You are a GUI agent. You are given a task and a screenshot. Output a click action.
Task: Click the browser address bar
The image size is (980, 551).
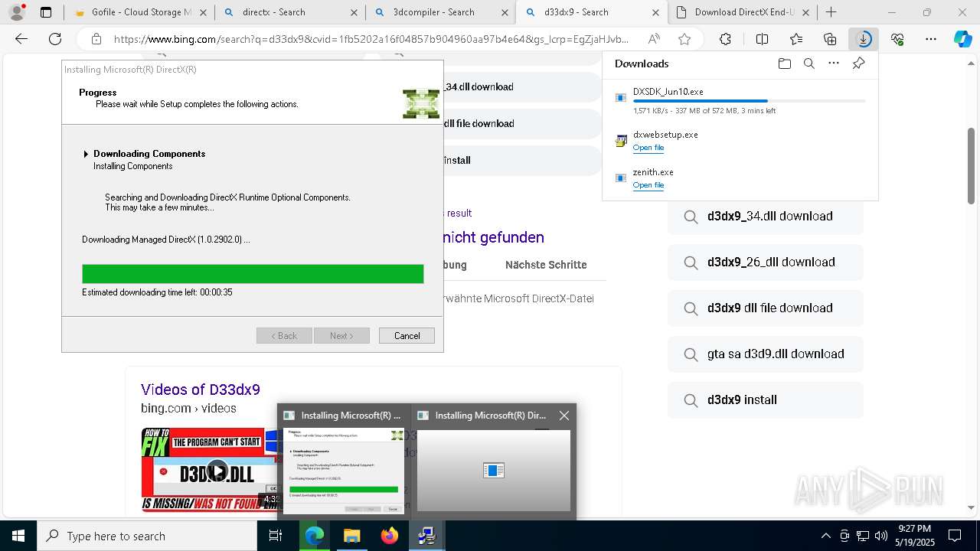coord(371,39)
